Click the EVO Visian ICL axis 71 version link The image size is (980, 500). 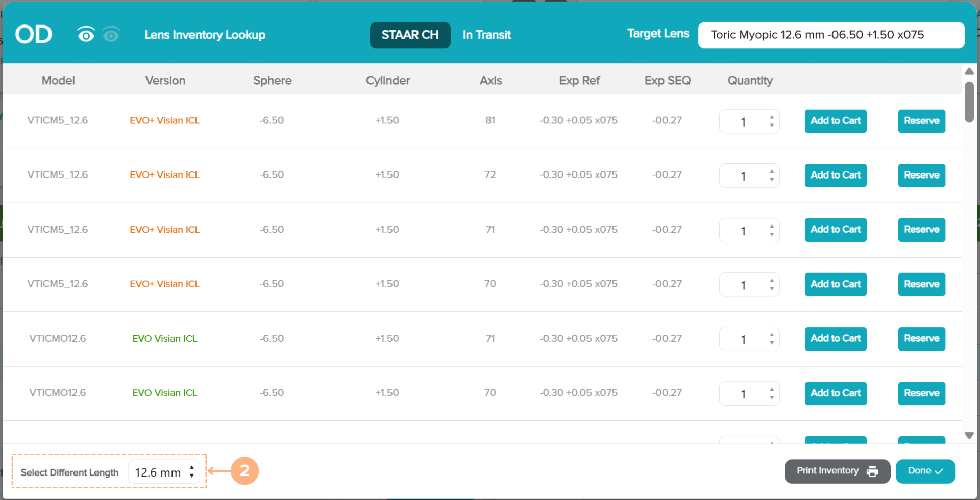click(x=164, y=338)
